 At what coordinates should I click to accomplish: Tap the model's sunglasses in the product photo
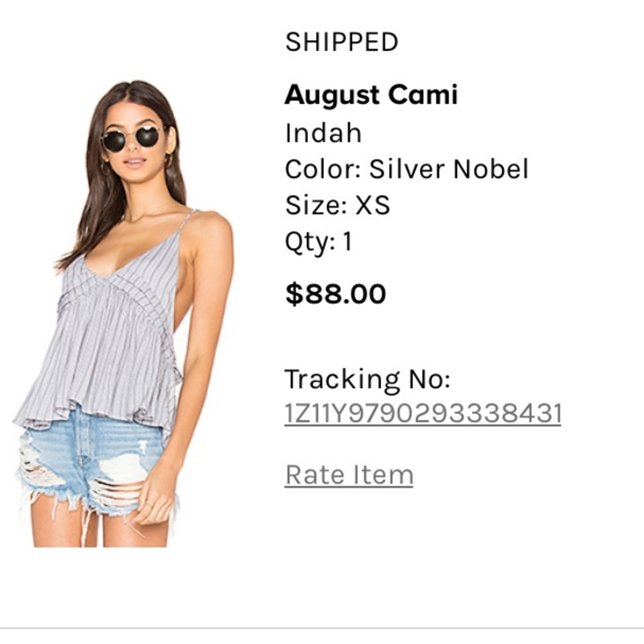(x=133, y=138)
